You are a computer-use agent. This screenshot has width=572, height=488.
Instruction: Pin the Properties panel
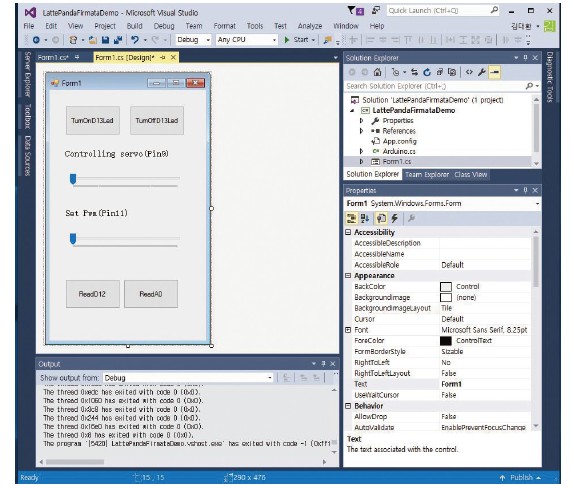pyautogui.click(x=525, y=190)
